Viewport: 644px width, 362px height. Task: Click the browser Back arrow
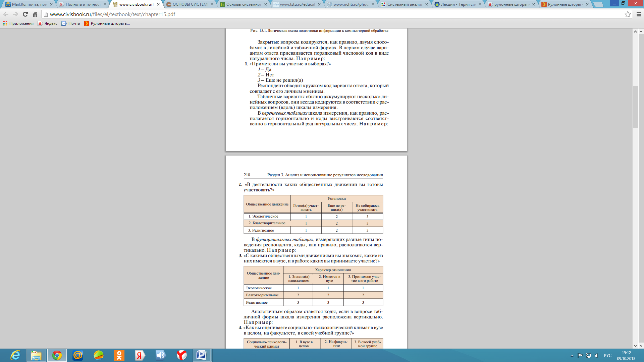tap(6, 14)
